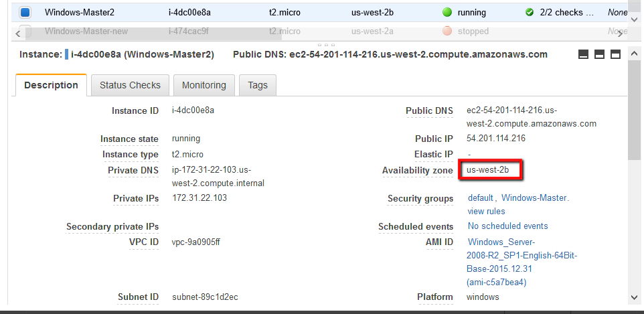Click the green running status icon
Viewport: 644px width, 314px height.
click(x=447, y=12)
